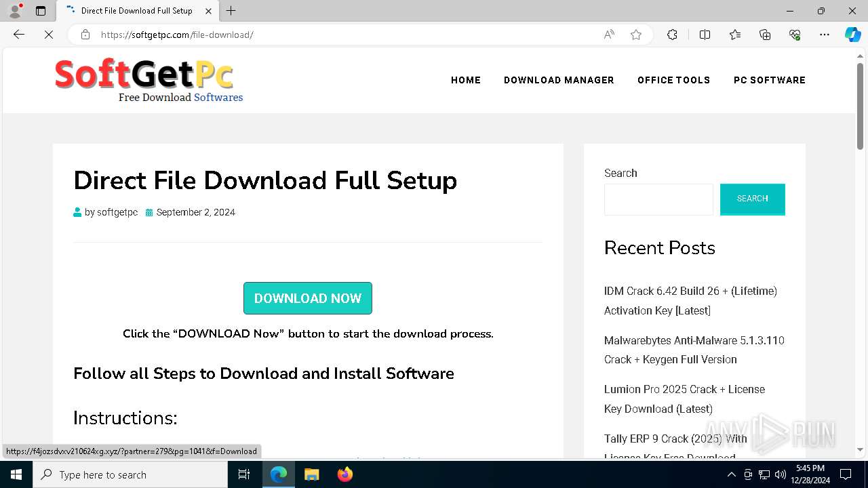Open the PC SOFTWARE menu item
Viewport: 868px width, 488px height.
(x=770, y=80)
